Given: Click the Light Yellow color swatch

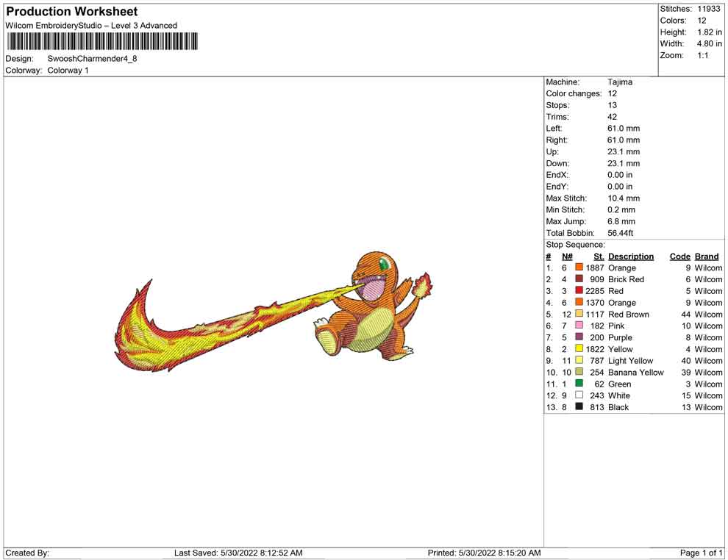Looking at the screenshot, I should [579, 360].
